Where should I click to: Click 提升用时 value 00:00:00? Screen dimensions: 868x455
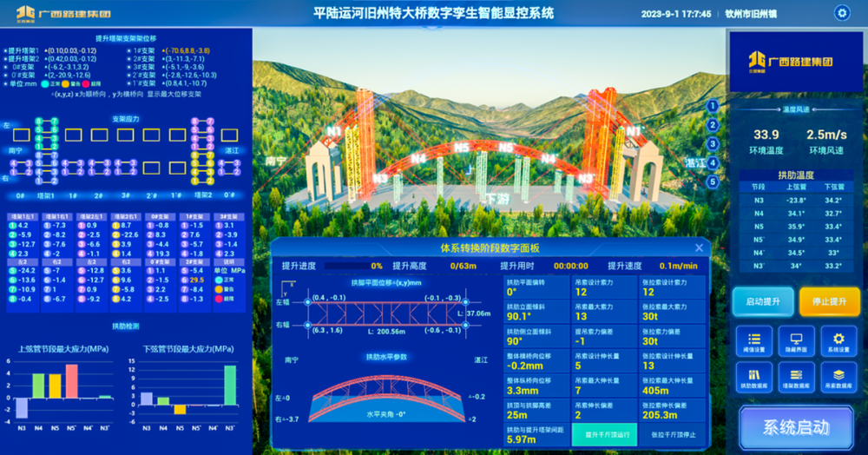[x=571, y=266]
